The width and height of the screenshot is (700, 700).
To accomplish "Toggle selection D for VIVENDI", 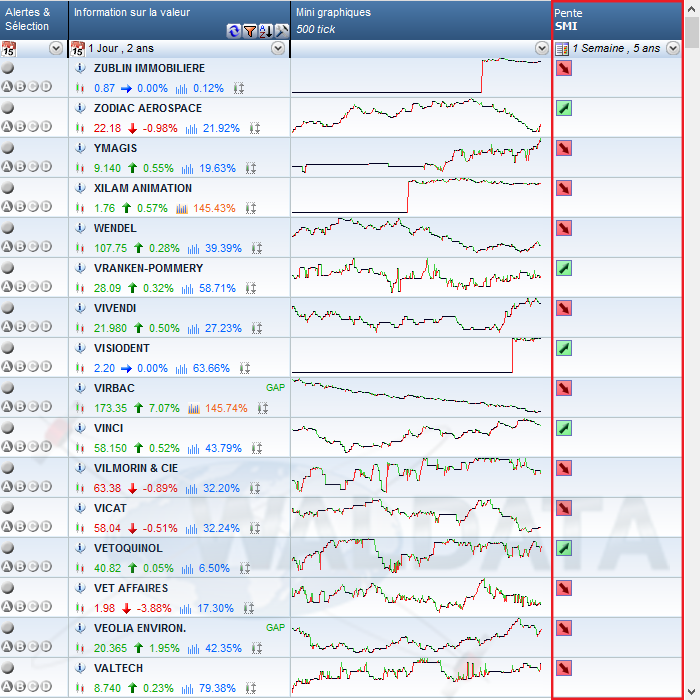I will coord(46,327).
